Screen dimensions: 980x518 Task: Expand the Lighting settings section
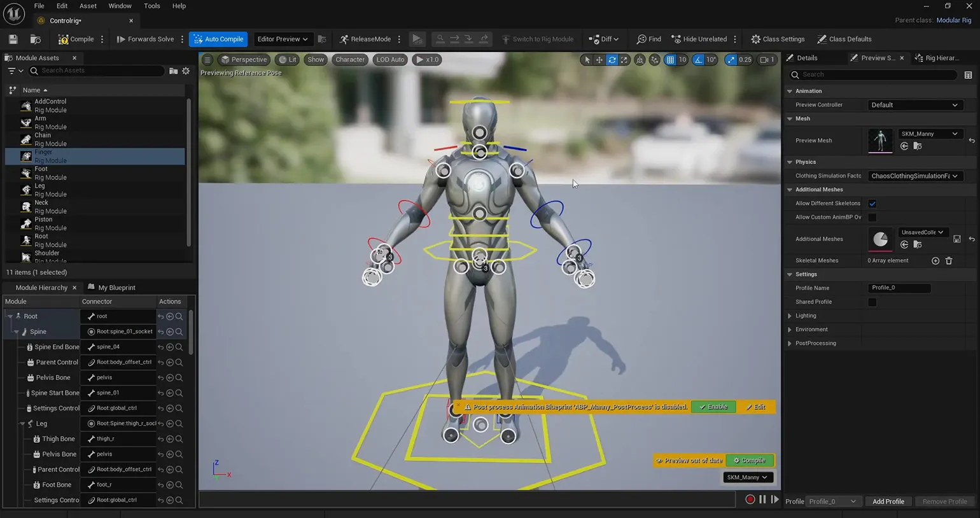805,316
